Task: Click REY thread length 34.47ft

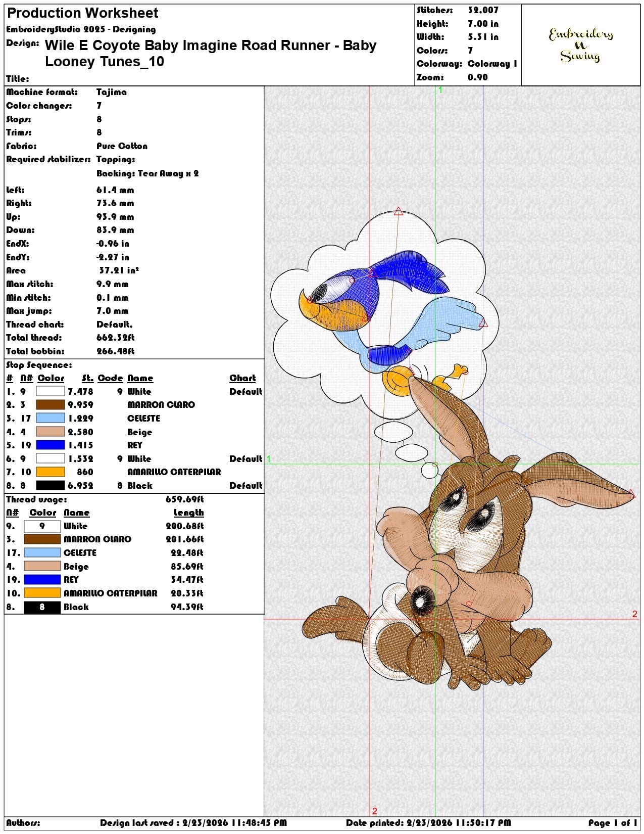Action: (x=187, y=580)
